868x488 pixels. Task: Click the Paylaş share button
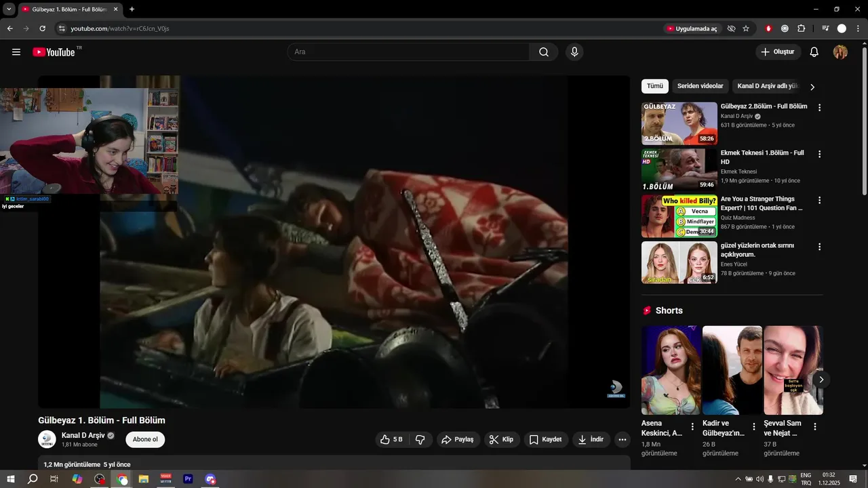tap(458, 439)
